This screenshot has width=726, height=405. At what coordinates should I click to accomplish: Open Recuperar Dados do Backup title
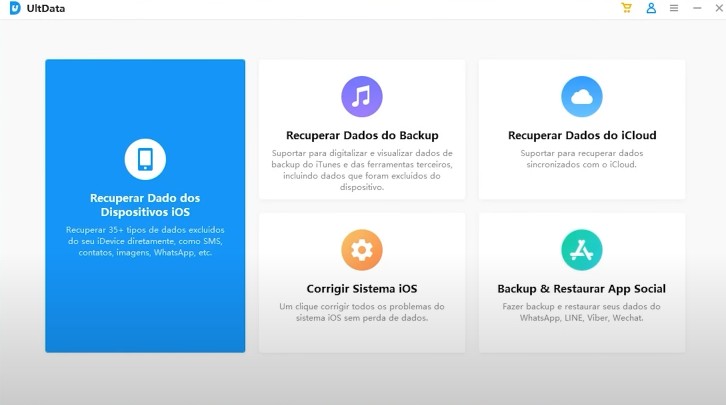tap(362, 135)
